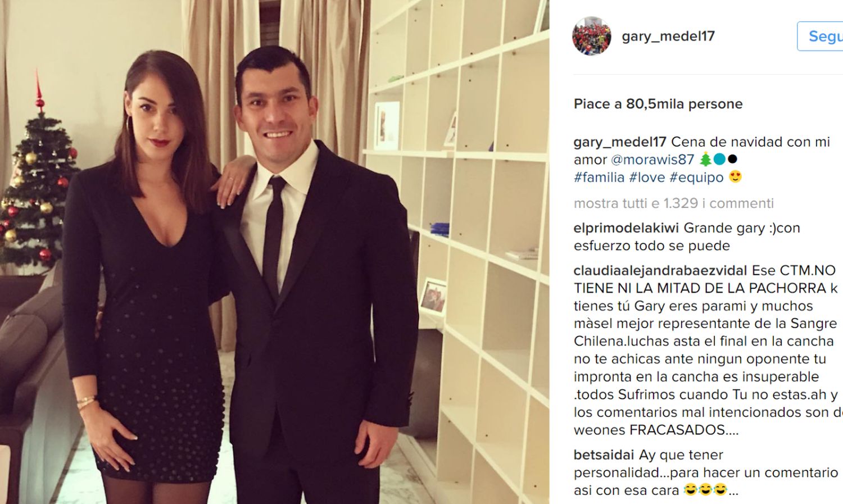
Task: Click laughing emojis in betsaidai comment
Action: click(706, 490)
